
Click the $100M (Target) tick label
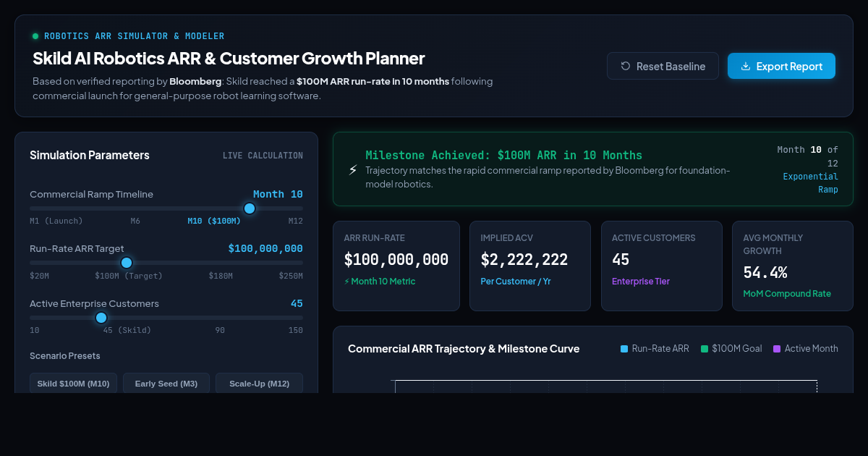pos(129,276)
